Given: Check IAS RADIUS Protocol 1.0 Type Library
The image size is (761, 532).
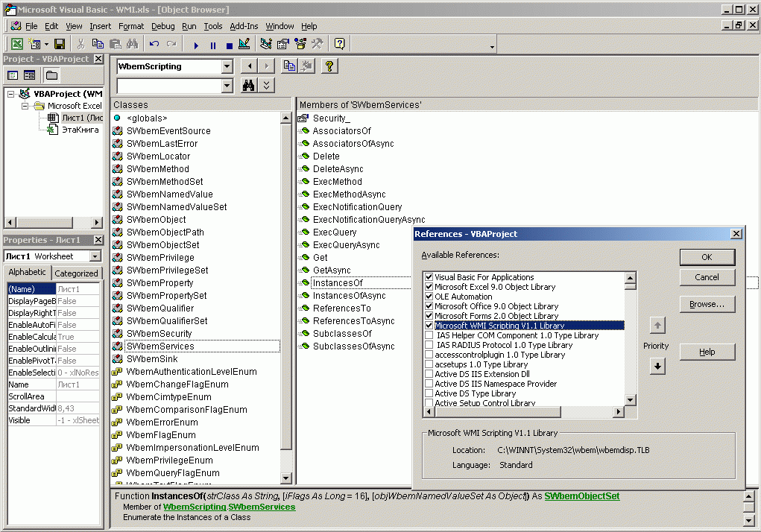Looking at the screenshot, I should pos(429,345).
